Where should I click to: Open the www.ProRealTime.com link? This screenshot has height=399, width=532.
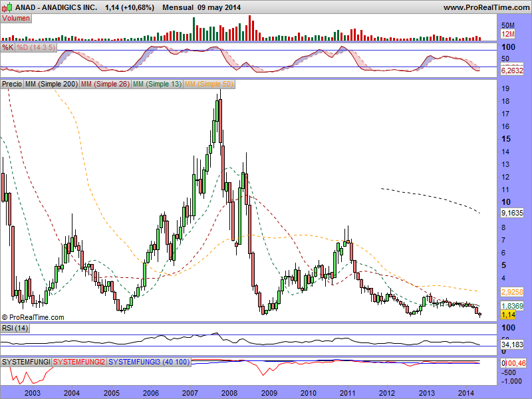(x=485, y=7)
